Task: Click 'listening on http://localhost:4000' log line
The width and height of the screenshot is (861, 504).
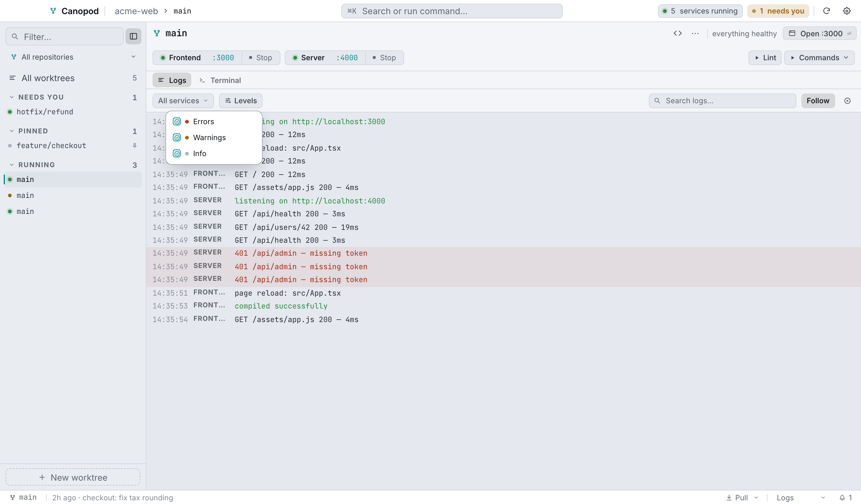Action: tap(310, 200)
